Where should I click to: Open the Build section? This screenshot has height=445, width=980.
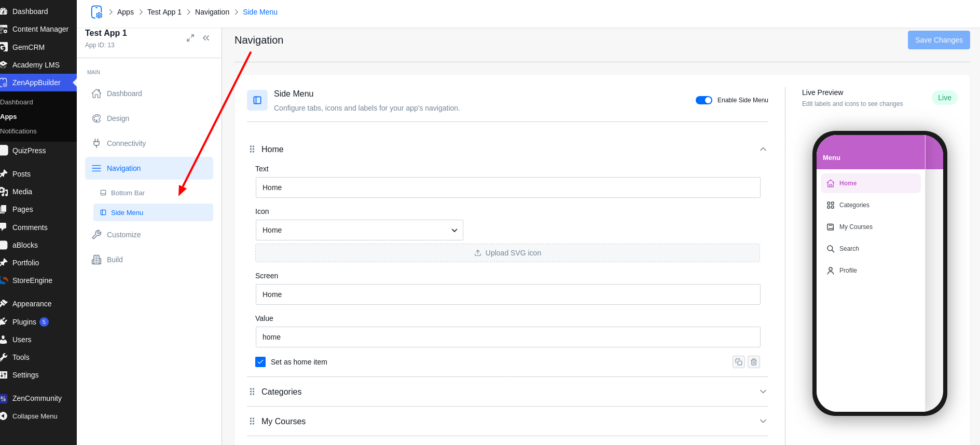pyautogui.click(x=149, y=260)
